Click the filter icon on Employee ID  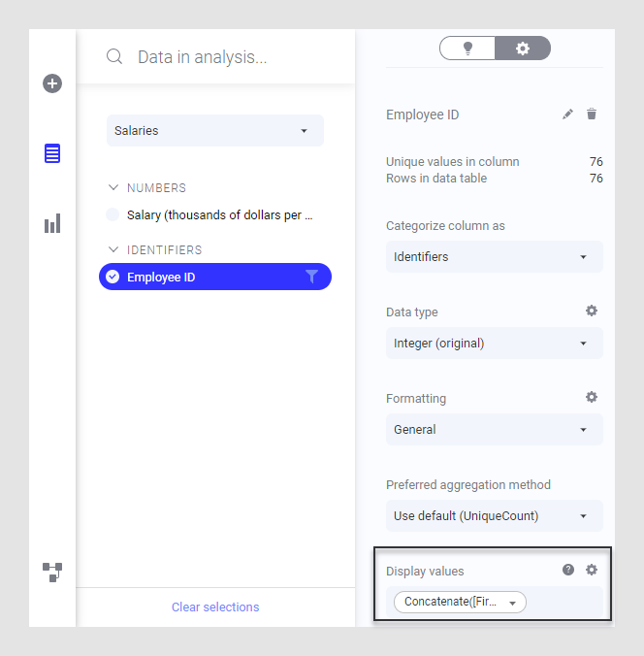pyautogui.click(x=311, y=278)
